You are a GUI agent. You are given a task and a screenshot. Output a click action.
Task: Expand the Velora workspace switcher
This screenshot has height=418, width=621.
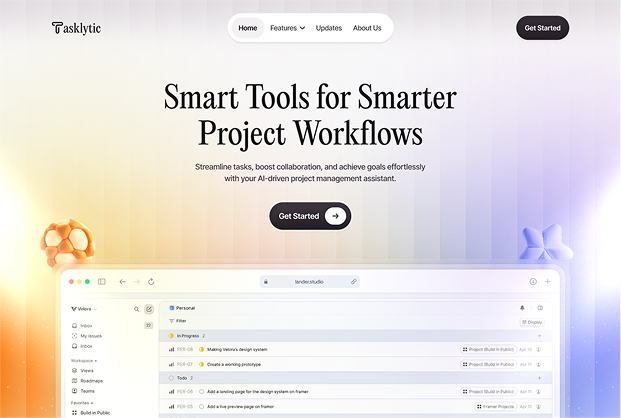point(84,309)
